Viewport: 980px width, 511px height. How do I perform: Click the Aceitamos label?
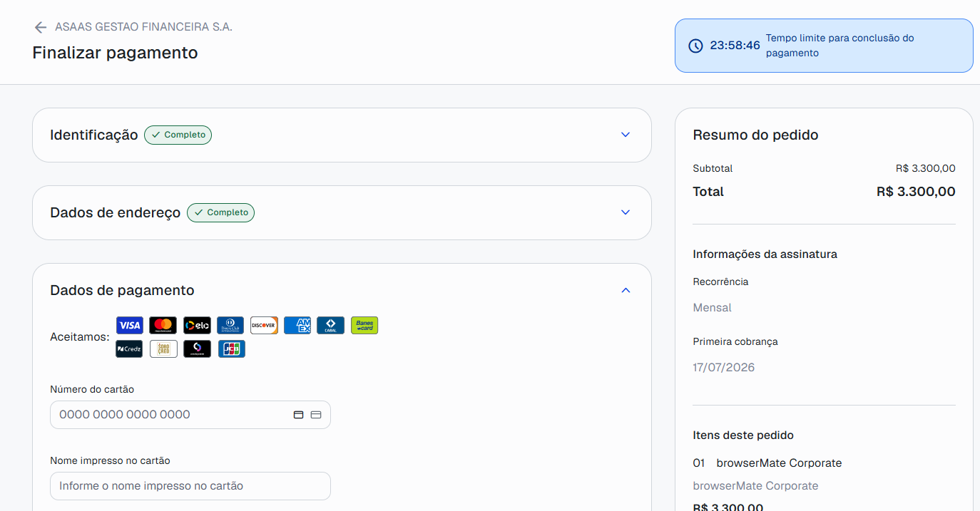tap(80, 337)
